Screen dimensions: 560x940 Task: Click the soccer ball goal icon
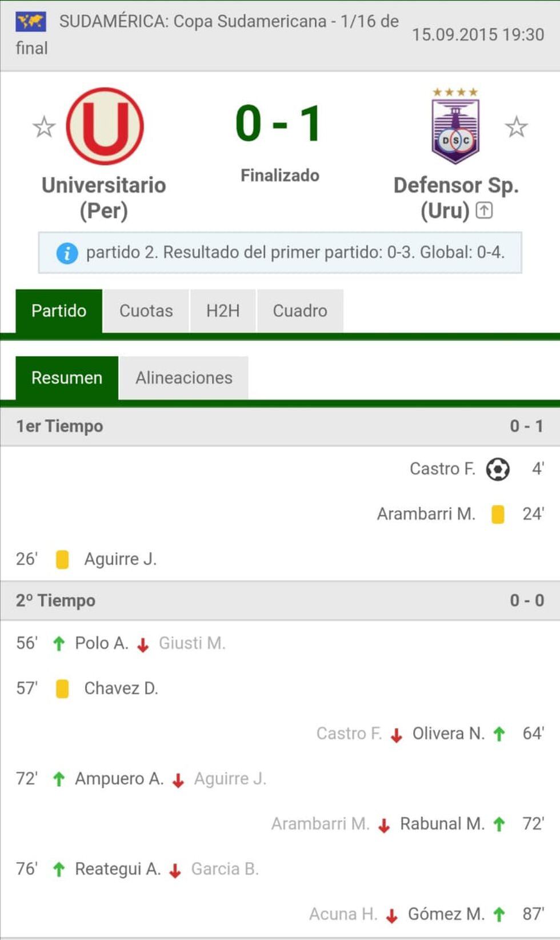(497, 469)
